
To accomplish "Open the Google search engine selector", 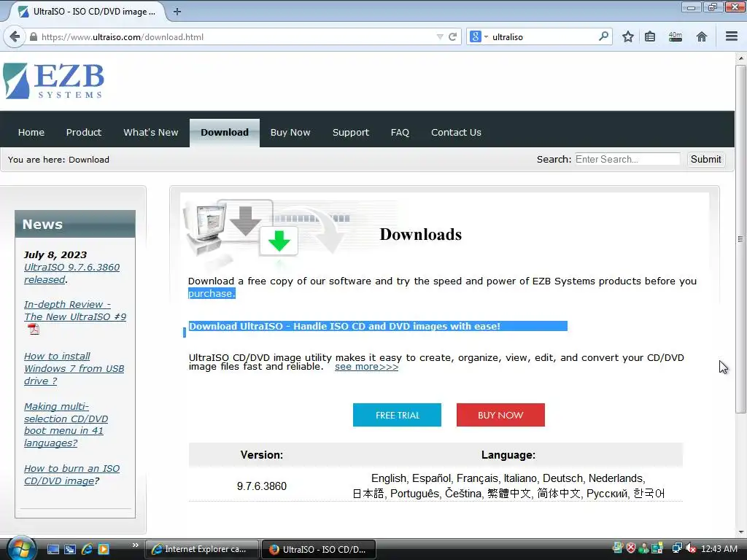I will (x=479, y=36).
